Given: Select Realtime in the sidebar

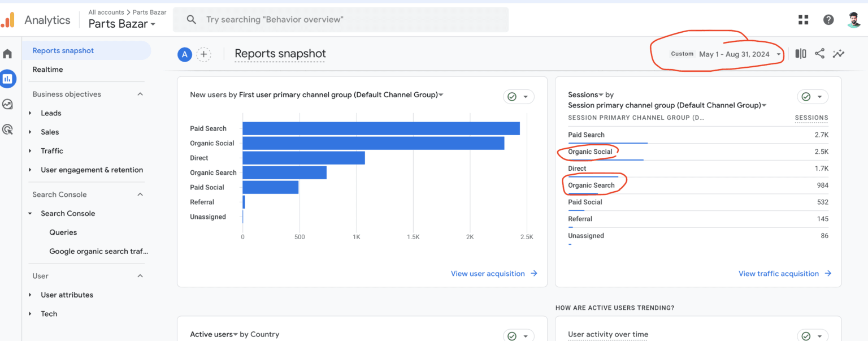Looking at the screenshot, I should pyautogui.click(x=47, y=70).
